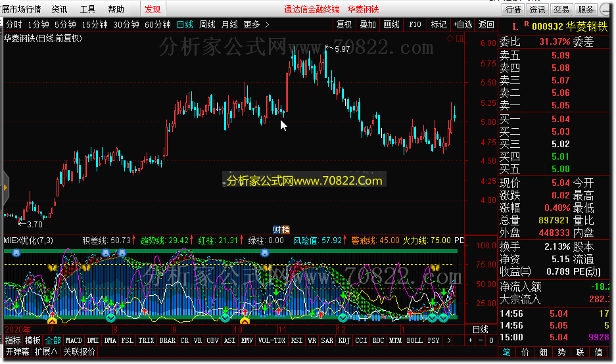Screen dimensions: 616x364
Task: Switch indicator to MACD
Action: [74, 340]
